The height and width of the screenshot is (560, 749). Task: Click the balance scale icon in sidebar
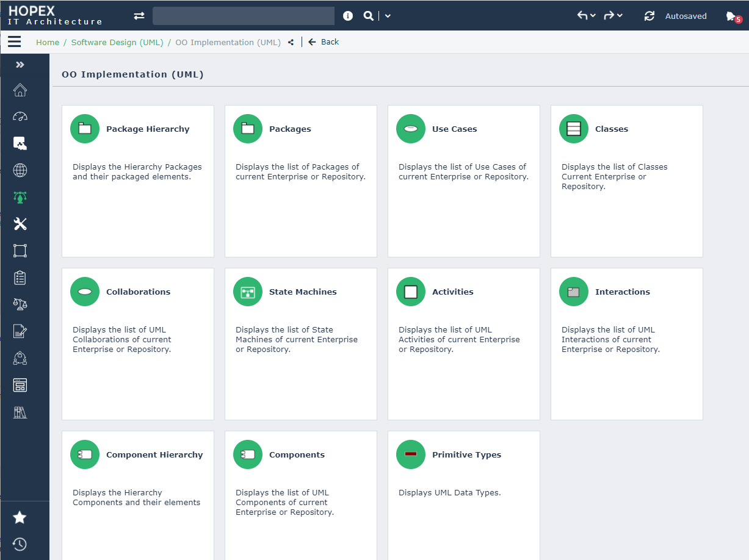tap(20, 304)
